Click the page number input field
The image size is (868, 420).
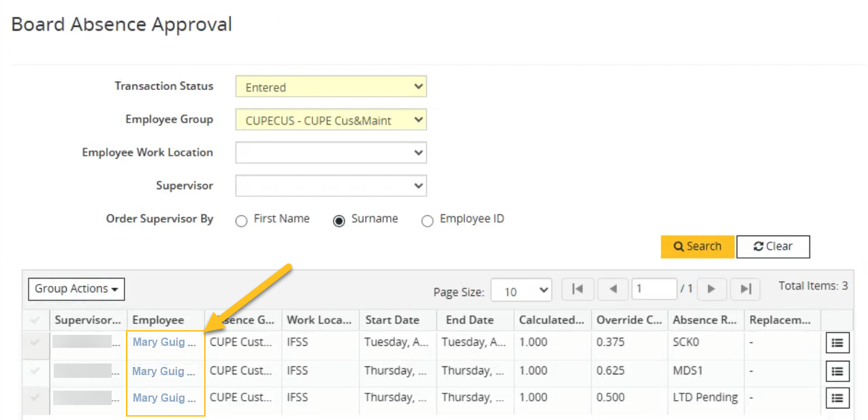(654, 289)
